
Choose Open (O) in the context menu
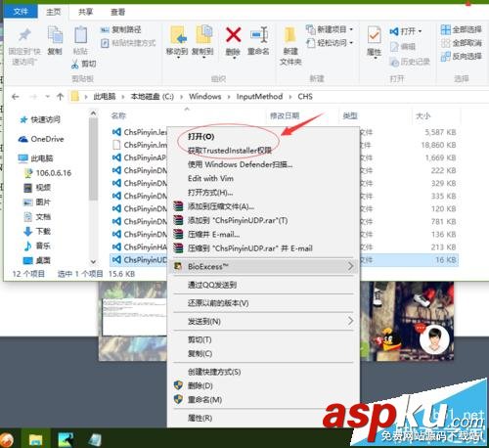click(200, 137)
